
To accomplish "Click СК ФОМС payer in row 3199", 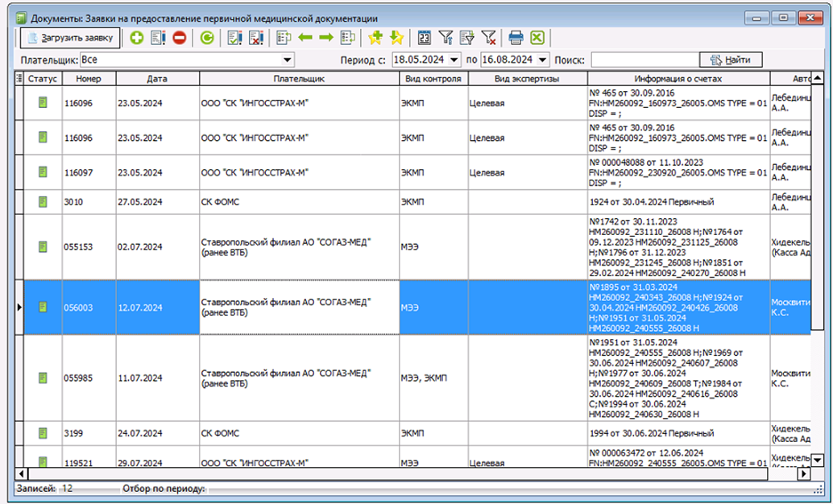I will 299,433.
